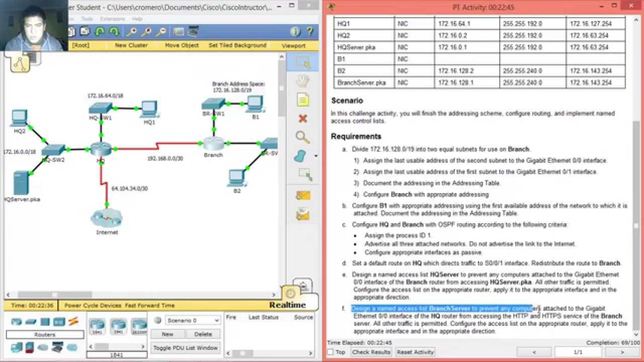The width and height of the screenshot is (644, 362).
Task: Switch to the Realtime mode tab
Action: pos(287,305)
